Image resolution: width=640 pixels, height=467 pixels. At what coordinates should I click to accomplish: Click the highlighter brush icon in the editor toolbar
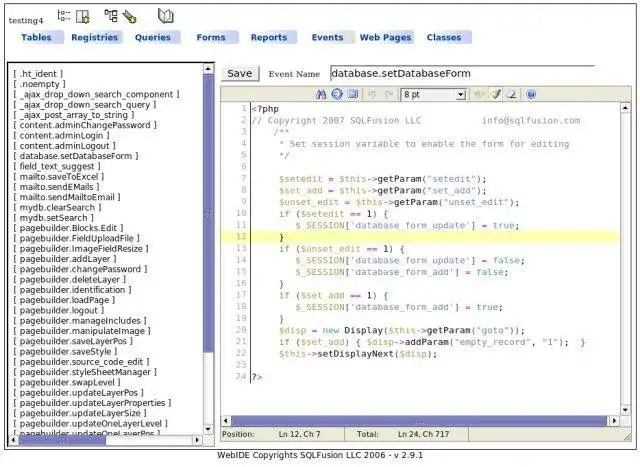pyautogui.click(x=496, y=94)
